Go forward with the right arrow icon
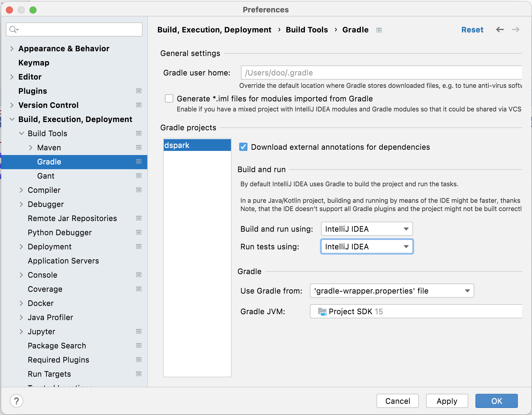 [x=516, y=29]
